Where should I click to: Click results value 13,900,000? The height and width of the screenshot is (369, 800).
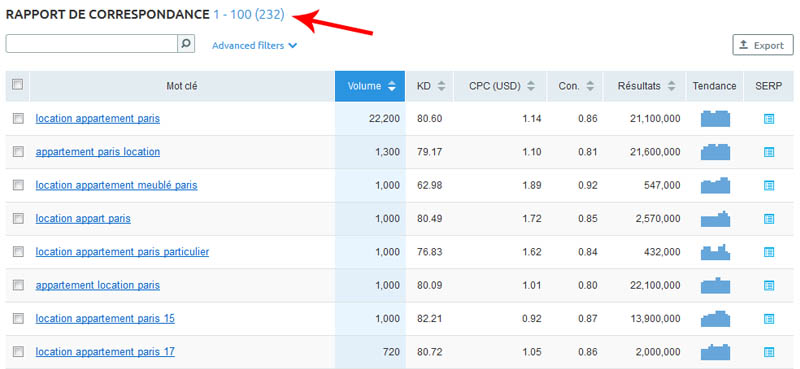pyautogui.click(x=655, y=318)
